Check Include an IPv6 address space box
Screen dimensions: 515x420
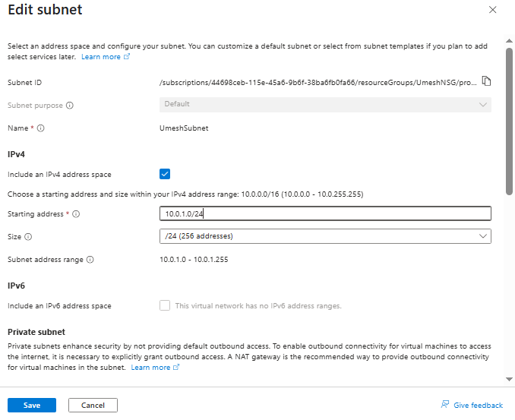pyautogui.click(x=165, y=305)
